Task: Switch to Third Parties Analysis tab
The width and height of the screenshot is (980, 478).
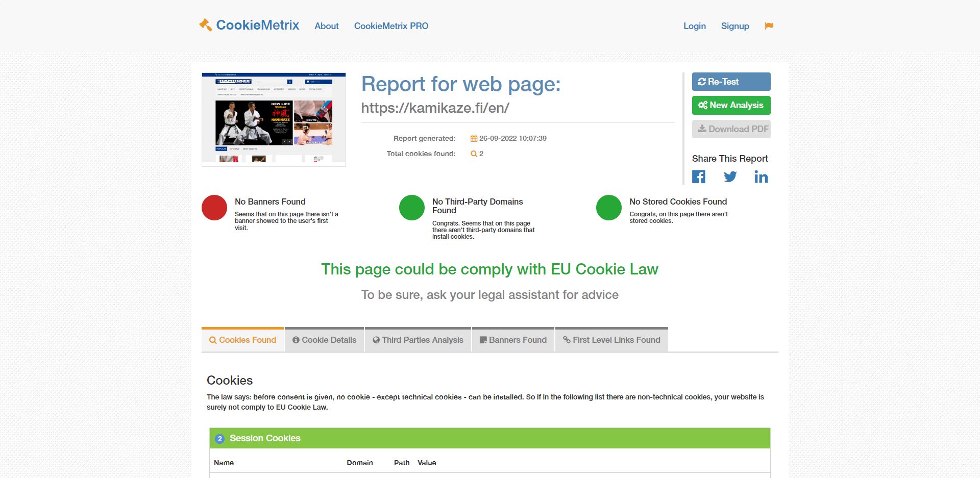Action: pos(418,340)
